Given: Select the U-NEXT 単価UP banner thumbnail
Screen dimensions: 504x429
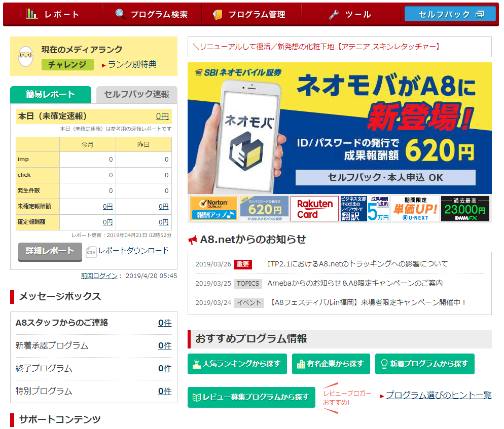Looking at the screenshot, I should pyautogui.click(x=415, y=209).
